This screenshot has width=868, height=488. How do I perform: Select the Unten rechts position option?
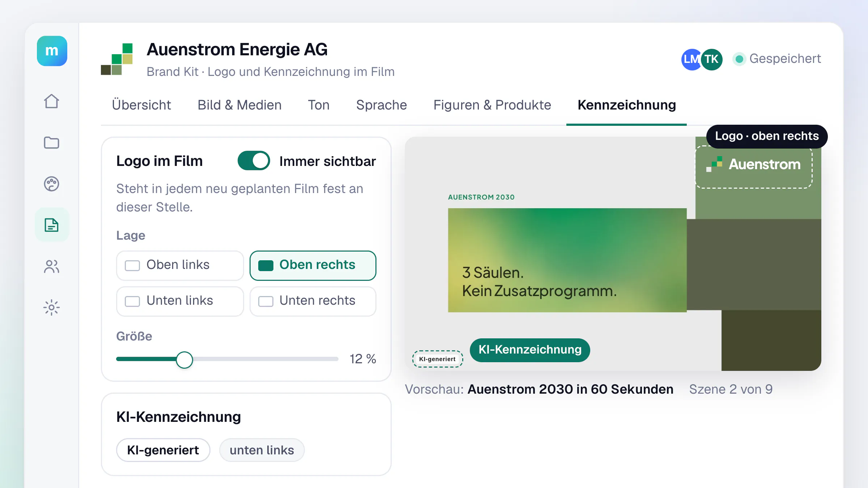click(x=313, y=301)
